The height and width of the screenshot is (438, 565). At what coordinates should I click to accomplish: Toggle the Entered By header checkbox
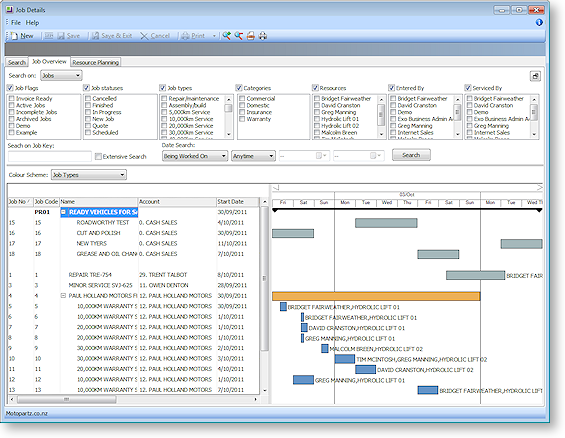pyautogui.click(x=392, y=88)
